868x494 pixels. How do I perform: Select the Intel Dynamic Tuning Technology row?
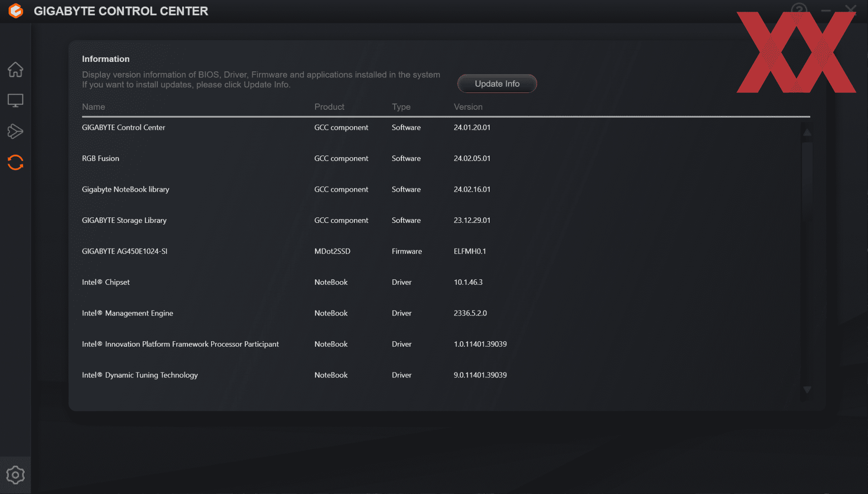pos(140,375)
